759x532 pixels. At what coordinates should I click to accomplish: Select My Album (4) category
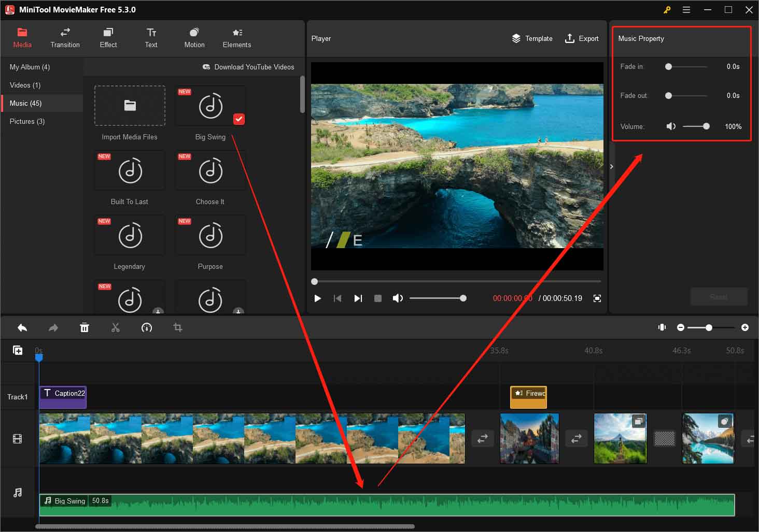tap(42, 67)
